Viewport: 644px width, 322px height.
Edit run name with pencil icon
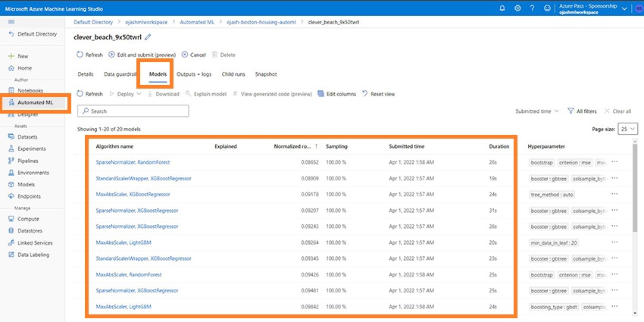[148, 37]
